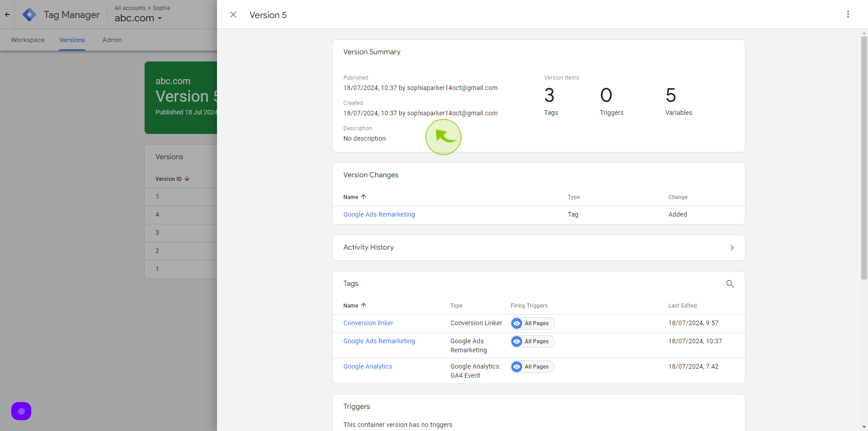Close the Version 5 panel
This screenshot has height=431, width=868.
click(233, 14)
